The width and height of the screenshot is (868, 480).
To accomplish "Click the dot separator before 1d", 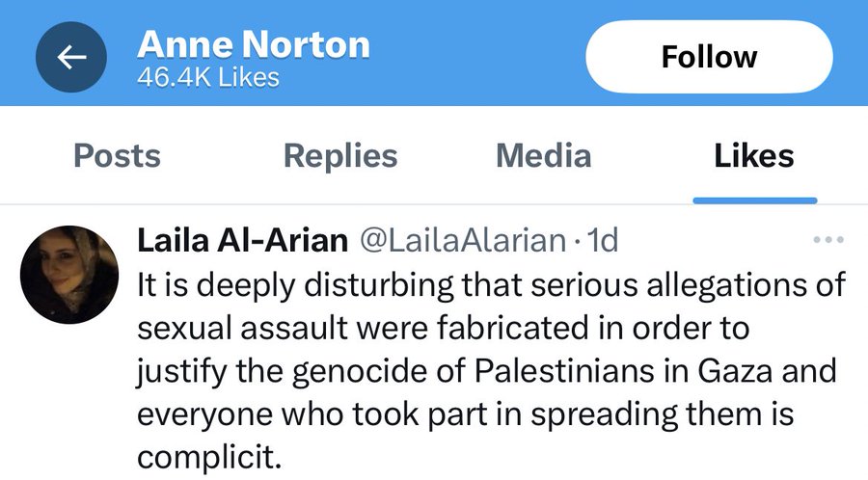I will 577,241.
